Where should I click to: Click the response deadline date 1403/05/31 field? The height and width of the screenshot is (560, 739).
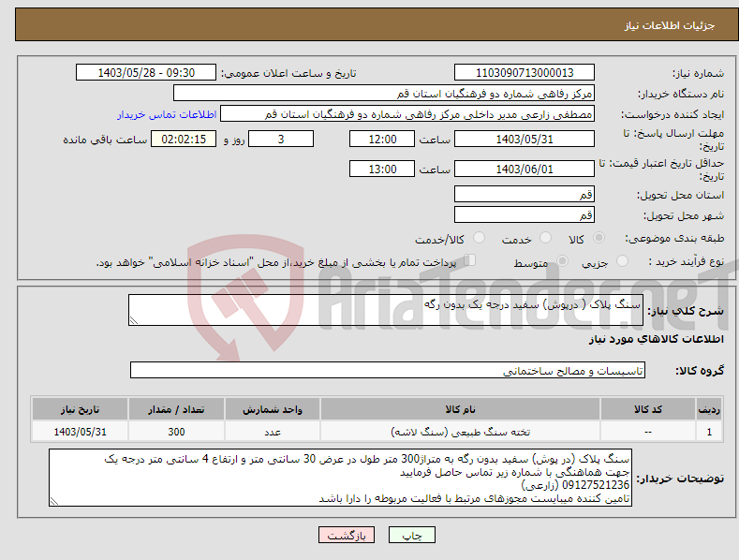(x=525, y=139)
